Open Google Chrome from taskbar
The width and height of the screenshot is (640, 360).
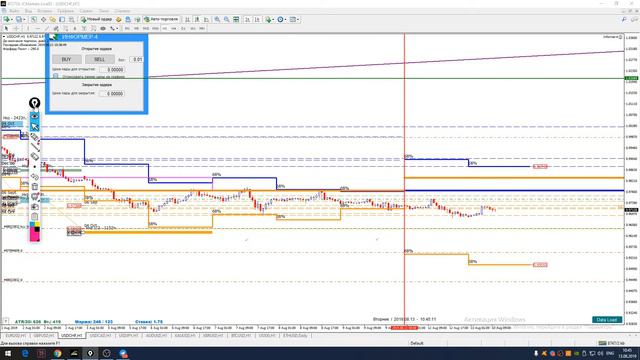coord(57,353)
